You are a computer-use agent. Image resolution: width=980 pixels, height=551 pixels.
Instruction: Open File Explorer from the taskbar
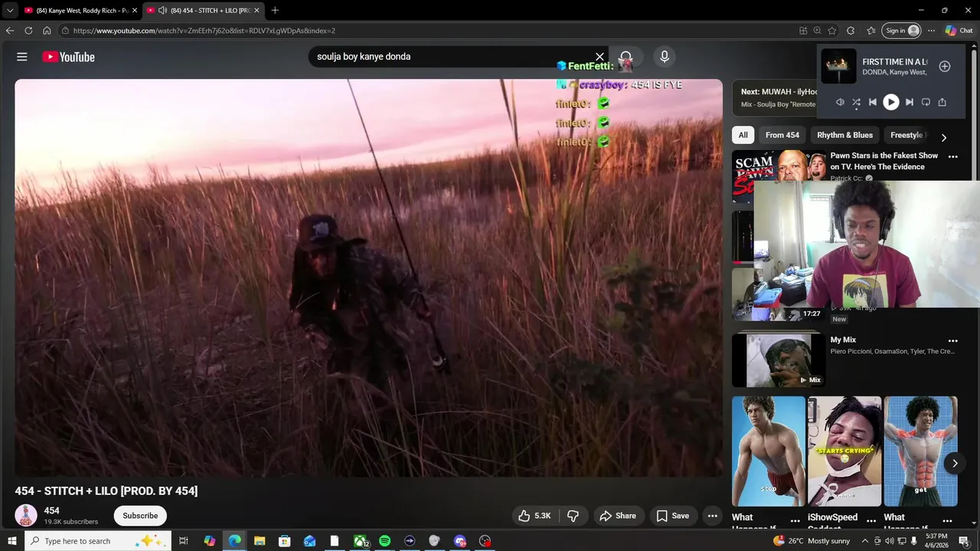(260, 541)
